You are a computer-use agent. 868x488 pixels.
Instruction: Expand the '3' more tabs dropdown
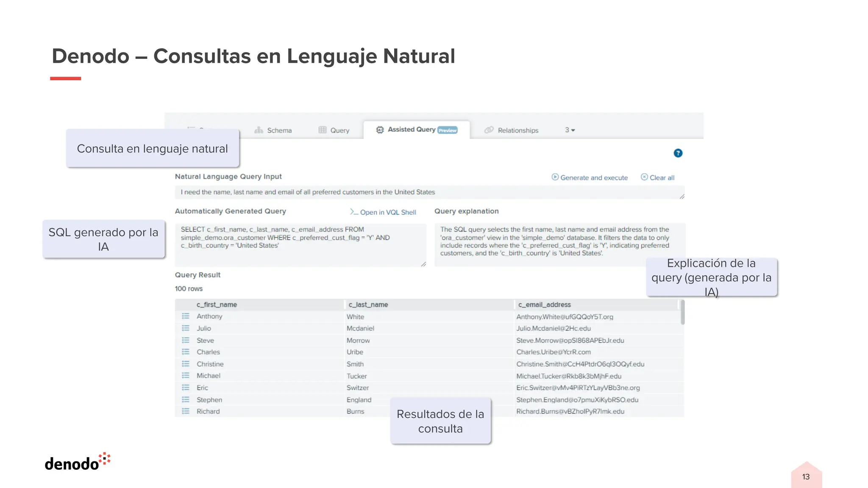coord(570,130)
